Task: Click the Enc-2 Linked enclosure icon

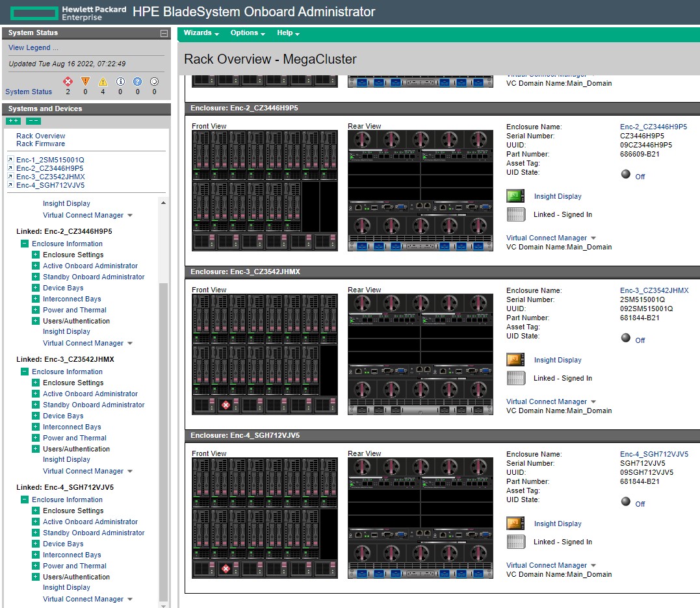Action: tap(515, 214)
